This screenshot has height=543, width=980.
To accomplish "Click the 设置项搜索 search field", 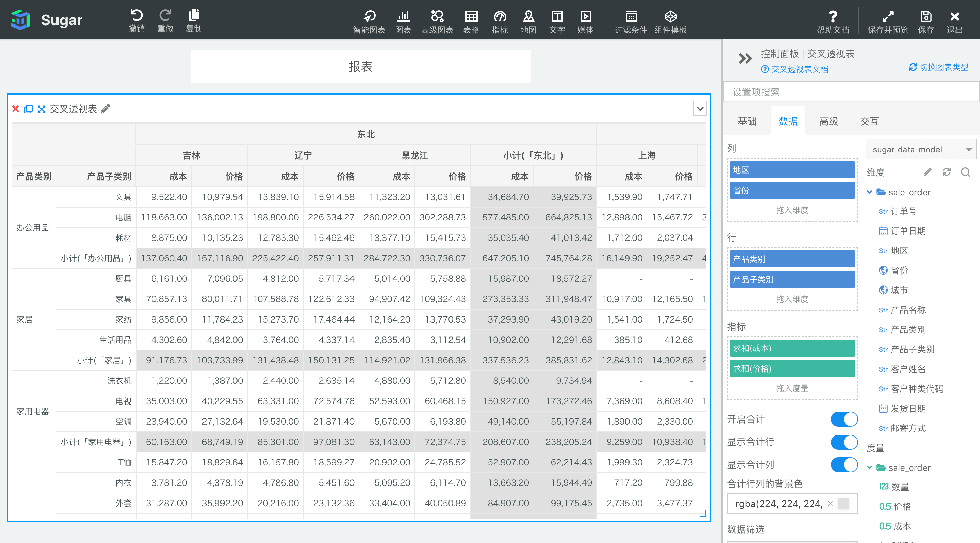I will [851, 92].
